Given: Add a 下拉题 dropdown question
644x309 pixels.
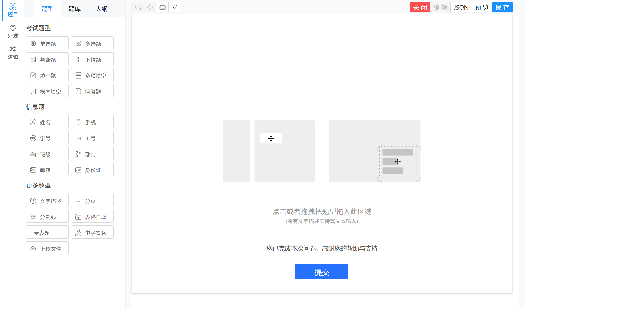Looking at the screenshot, I should [92, 59].
